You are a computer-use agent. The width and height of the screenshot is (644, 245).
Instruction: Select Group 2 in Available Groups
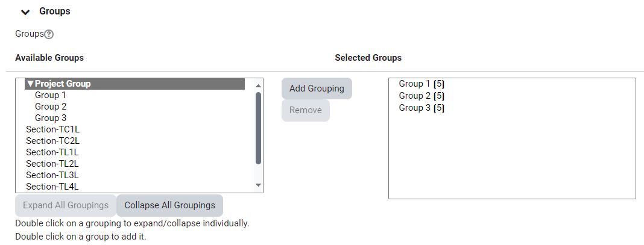[x=51, y=107]
